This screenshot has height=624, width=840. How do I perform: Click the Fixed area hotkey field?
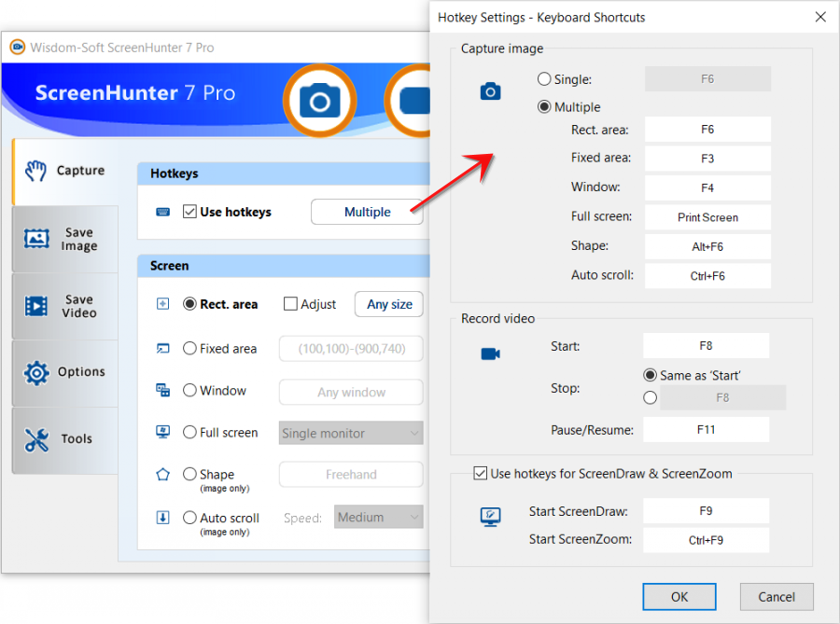pos(707,159)
